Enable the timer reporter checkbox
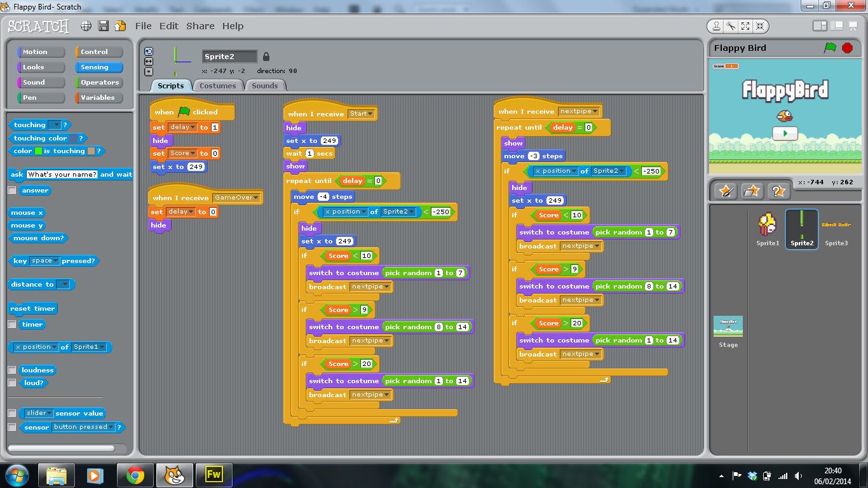Screen dimensions: 868x488 (11, 324)
